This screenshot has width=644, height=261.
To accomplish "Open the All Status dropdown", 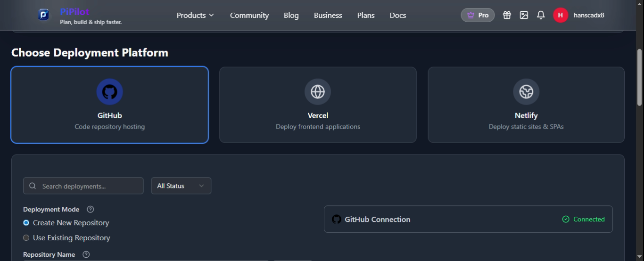I will [181, 186].
